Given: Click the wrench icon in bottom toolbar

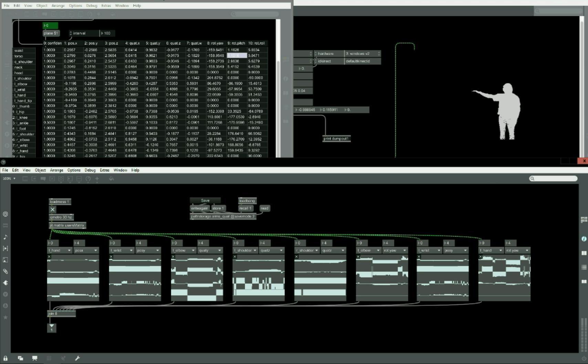Looking at the screenshot, I should pos(77,358).
